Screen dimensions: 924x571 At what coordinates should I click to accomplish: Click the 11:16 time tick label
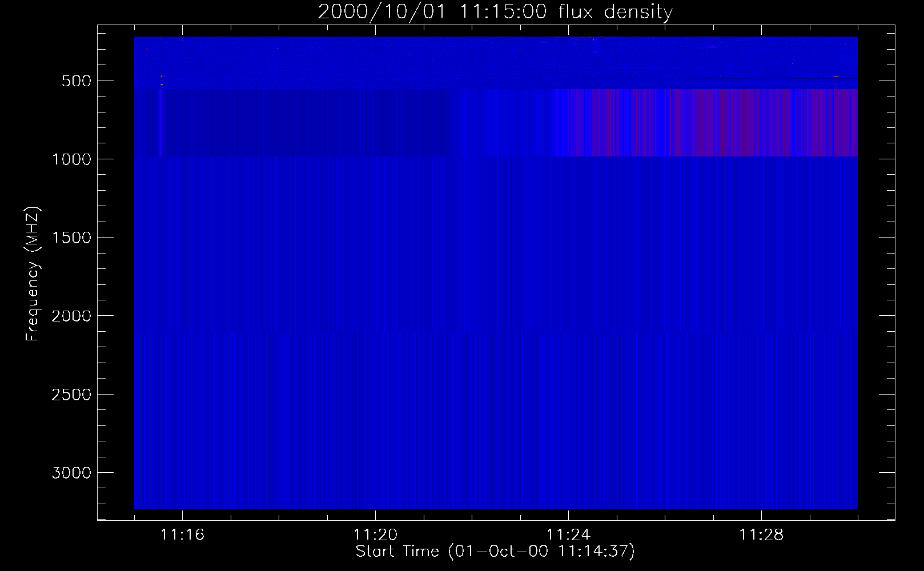point(182,535)
